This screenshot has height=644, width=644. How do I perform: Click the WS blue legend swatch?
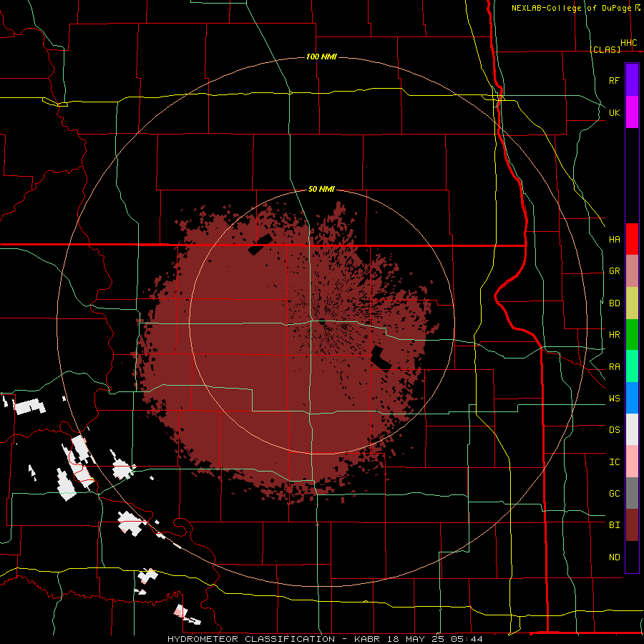coord(632,398)
